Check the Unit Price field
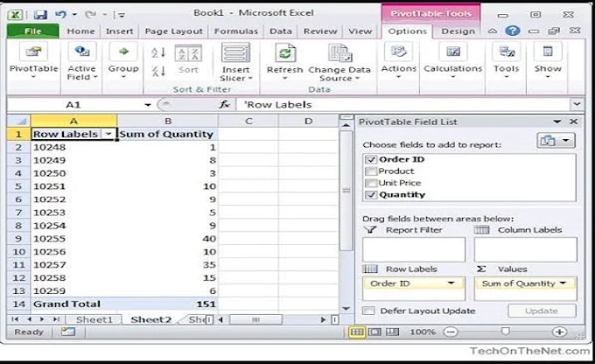 point(371,183)
